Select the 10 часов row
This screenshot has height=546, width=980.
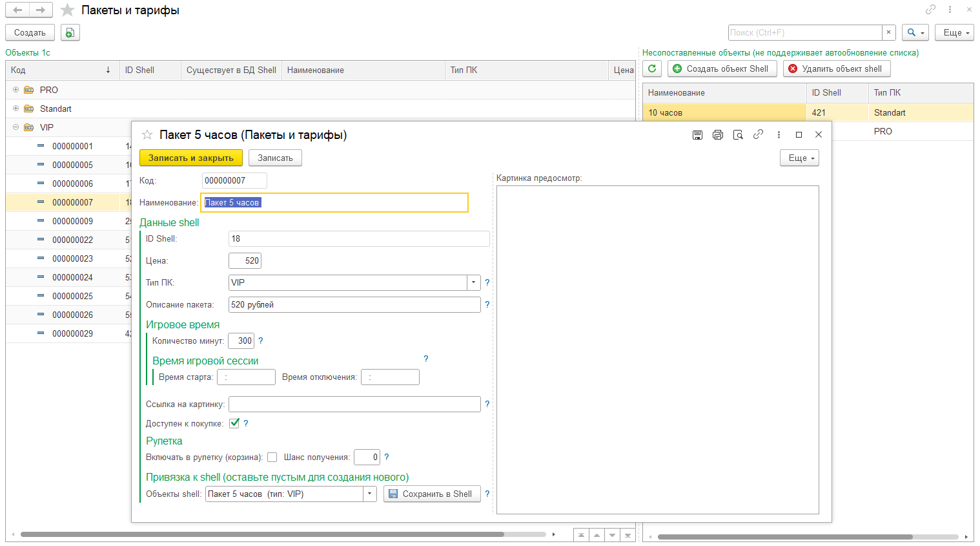pos(808,112)
